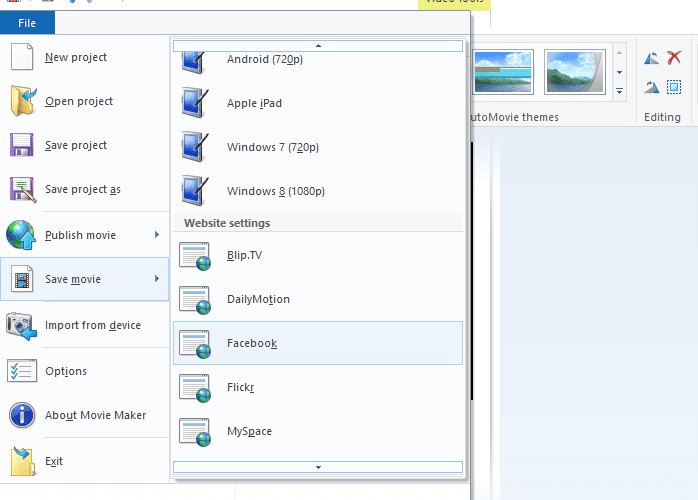Click the Apple iPad device icon
The height and width of the screenshot is (500, 698).
[x=195, y=103]
